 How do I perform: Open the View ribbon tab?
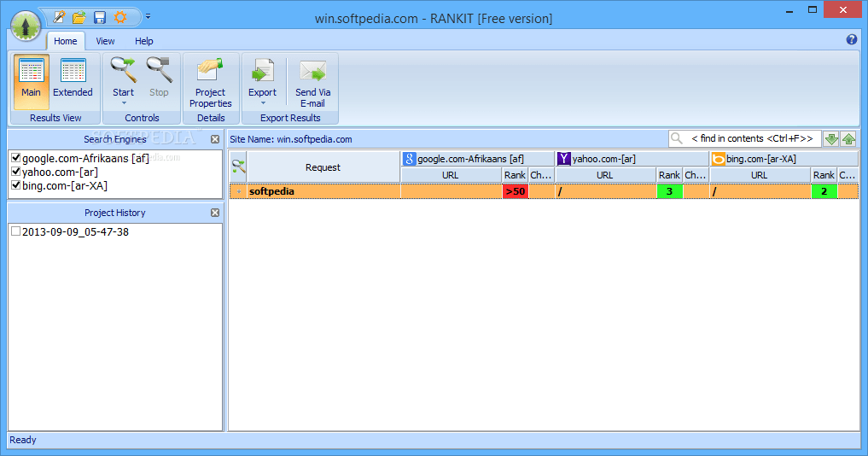tap(105, 41)
